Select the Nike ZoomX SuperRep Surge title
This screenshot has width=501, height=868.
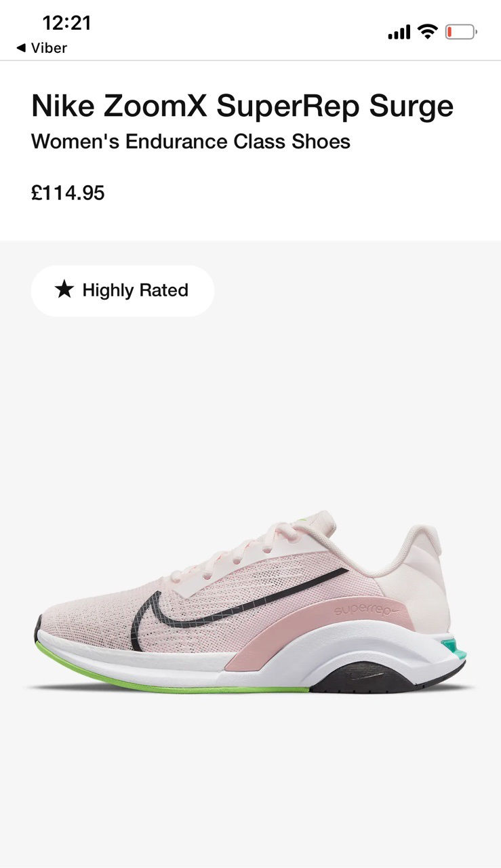point(242,106)
